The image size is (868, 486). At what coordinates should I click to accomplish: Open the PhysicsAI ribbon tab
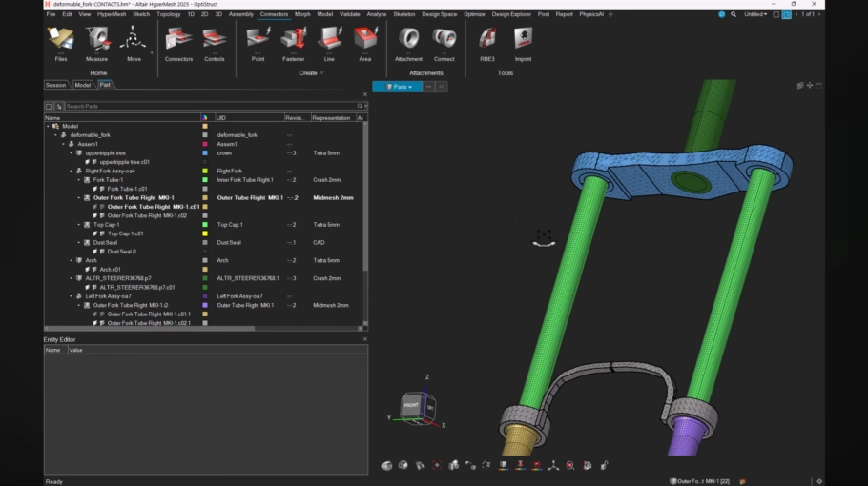pyautogui.click(x=591, y=14)
